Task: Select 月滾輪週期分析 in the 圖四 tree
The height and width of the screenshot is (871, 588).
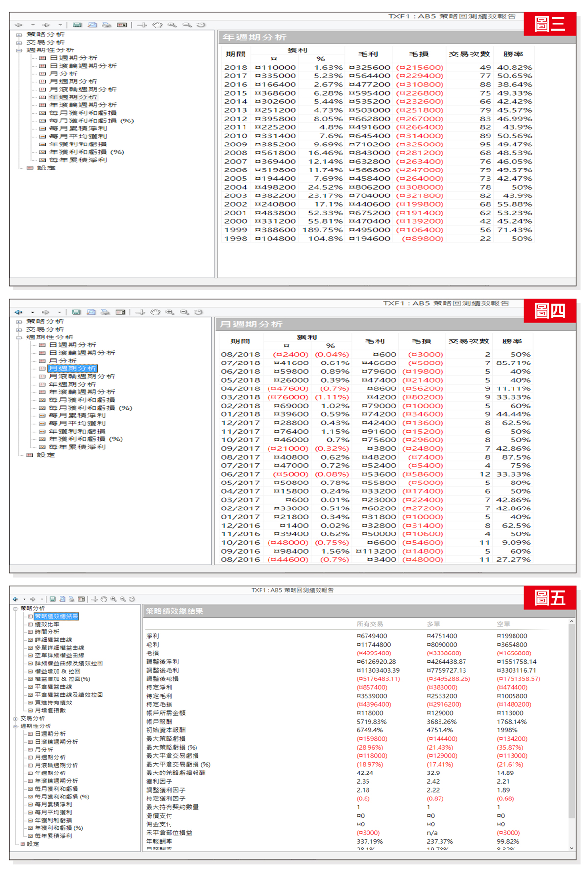Action: pos(82,377)
